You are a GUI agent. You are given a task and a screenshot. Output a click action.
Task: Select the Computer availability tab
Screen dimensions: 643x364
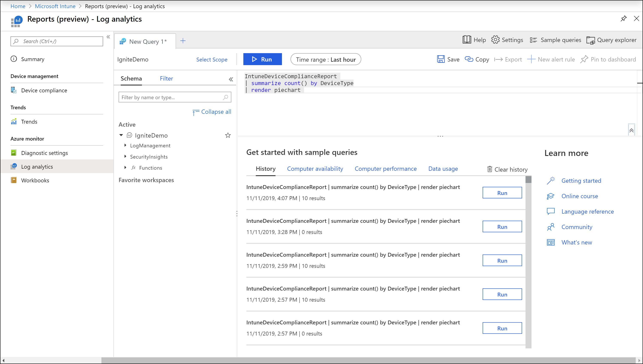(x=315, y=169)
